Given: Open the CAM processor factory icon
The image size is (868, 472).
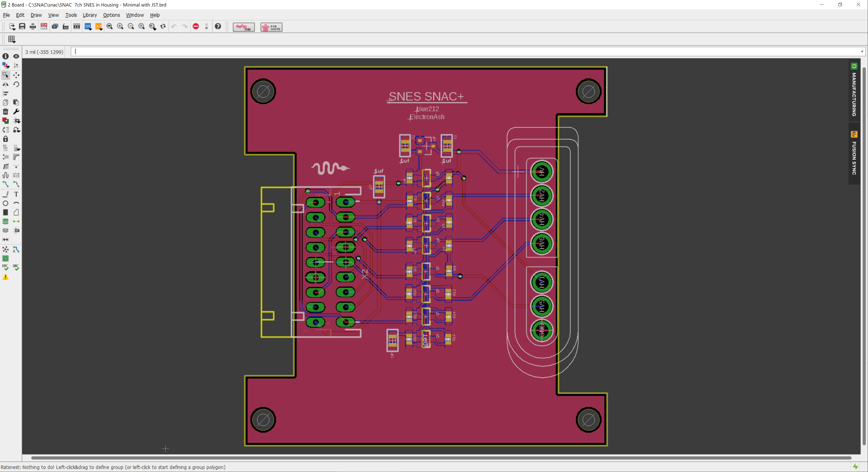Looking at the screenshot, I should pos(66,27).
